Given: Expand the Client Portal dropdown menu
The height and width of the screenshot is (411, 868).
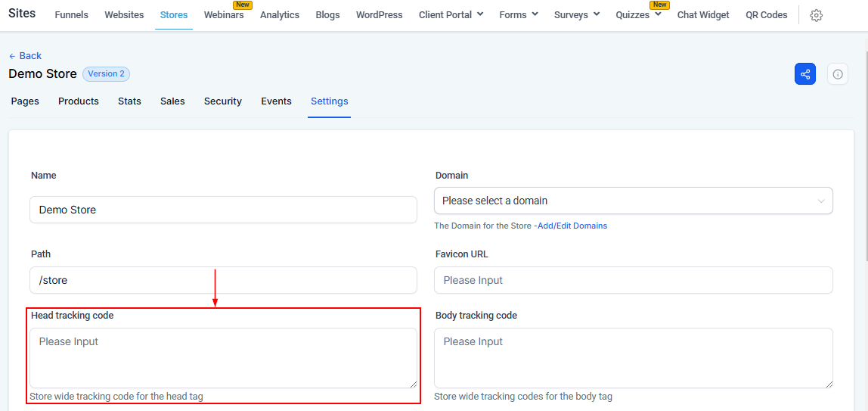Looking at the screenshot, I should 451,15.
